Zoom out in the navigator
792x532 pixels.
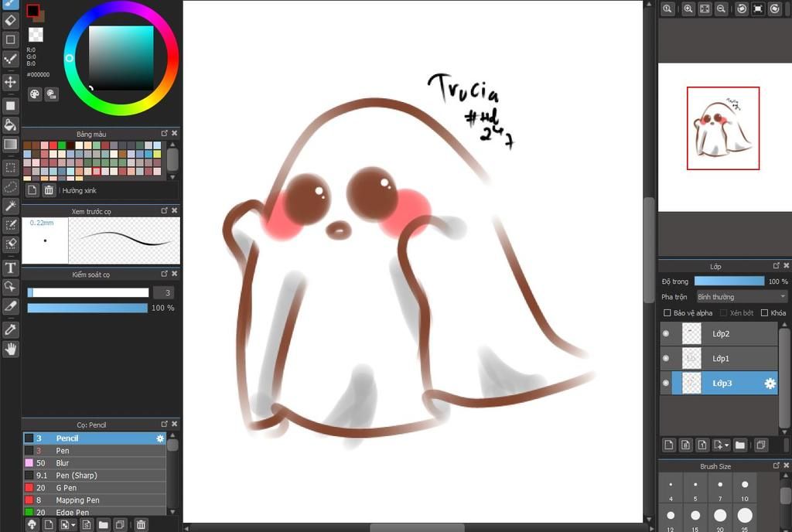722,9
